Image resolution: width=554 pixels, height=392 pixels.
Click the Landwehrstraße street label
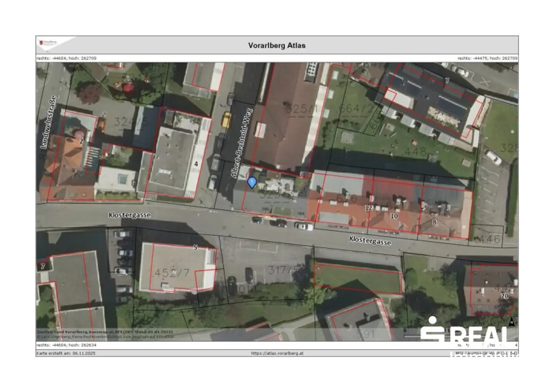tap(48, 122)
